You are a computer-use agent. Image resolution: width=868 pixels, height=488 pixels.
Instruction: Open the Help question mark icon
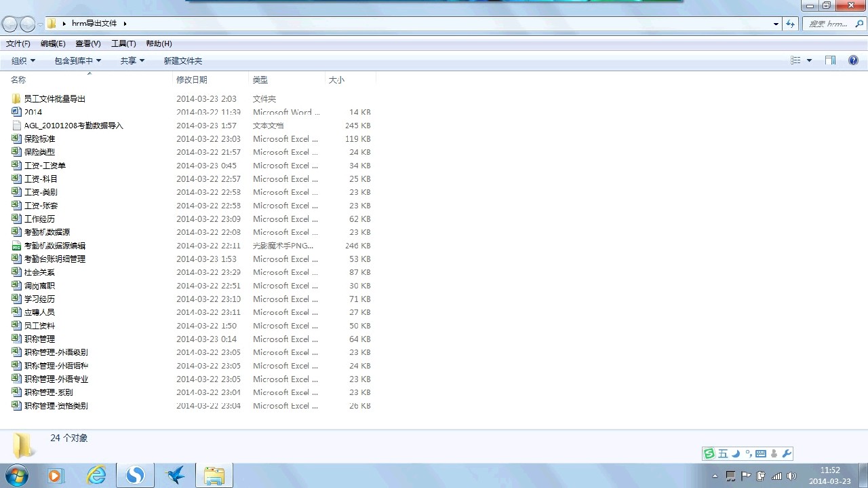pyautogui.click(x=853, y=60)
